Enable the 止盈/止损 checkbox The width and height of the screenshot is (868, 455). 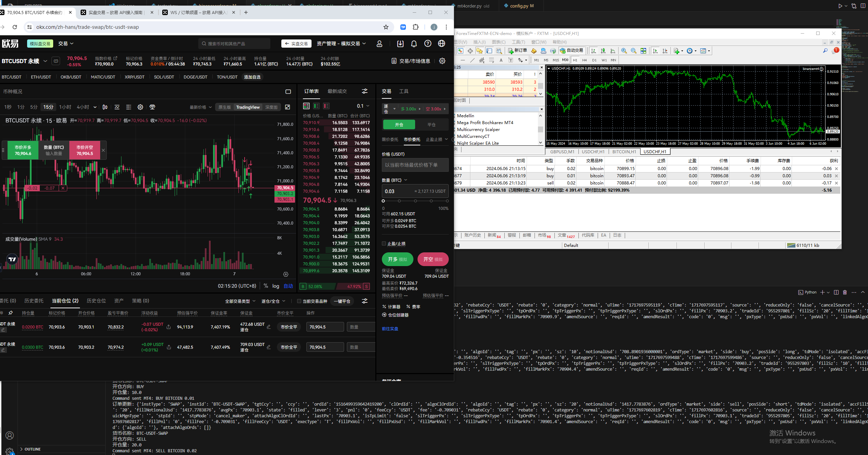click(x=384, y=244)
